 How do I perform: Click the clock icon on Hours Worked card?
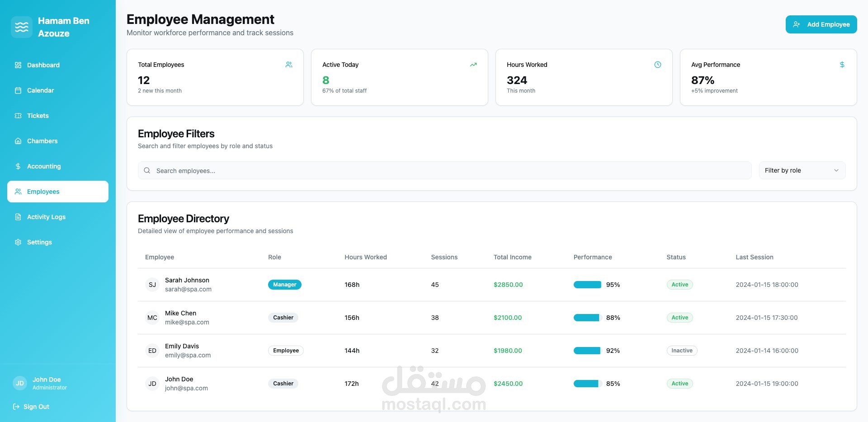tap(658, 65)
